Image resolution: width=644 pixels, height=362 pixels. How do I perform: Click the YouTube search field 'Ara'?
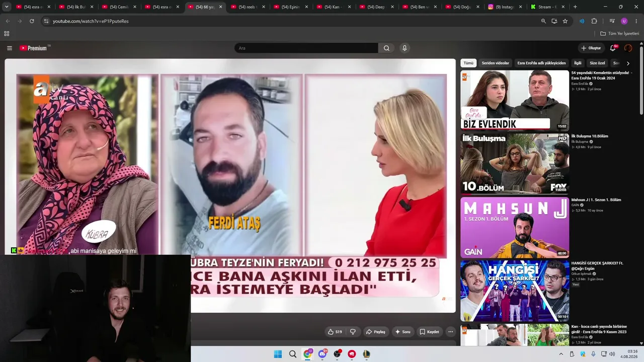pos(306,48)
